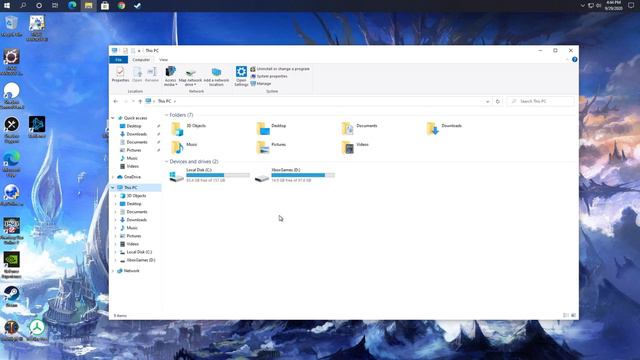Click This PC in the address bar
The image size is (640, 360).
[x=164, y=101]
